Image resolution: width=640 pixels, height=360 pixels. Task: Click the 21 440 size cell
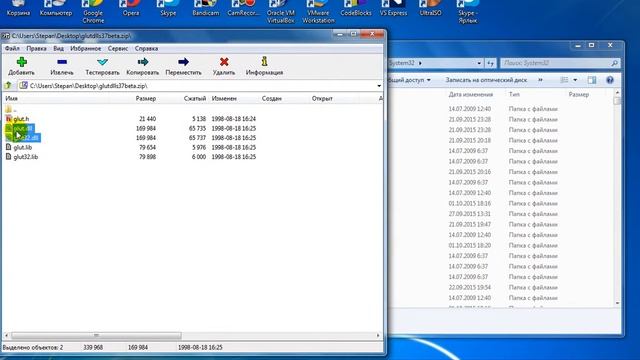coord(147,119)
